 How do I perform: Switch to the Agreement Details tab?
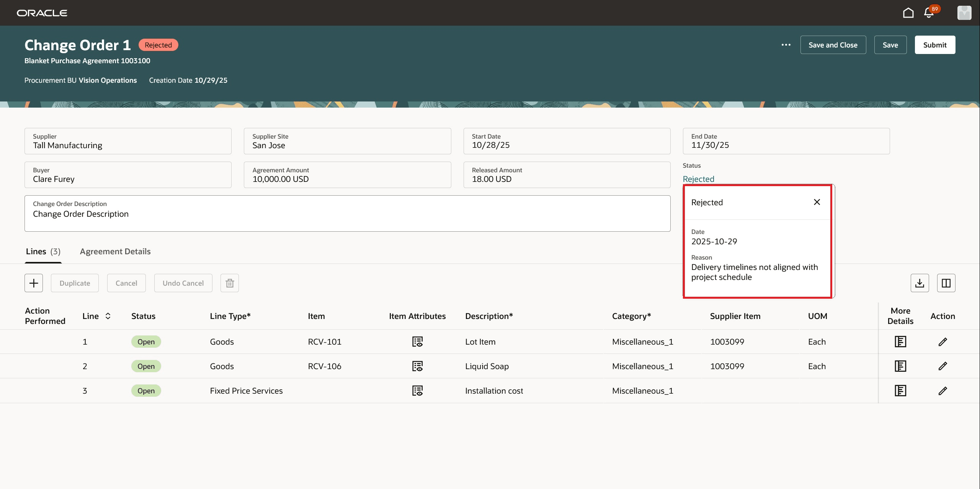click(x=115, y=251)
